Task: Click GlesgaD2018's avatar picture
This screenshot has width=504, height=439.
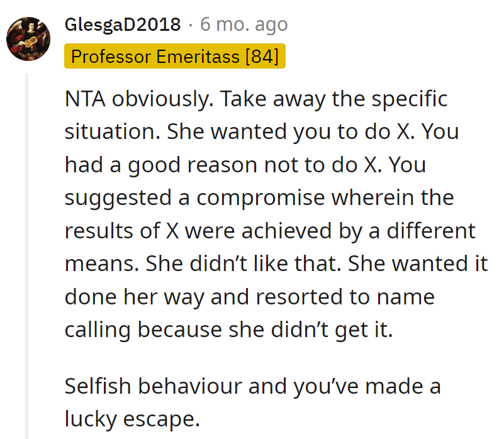Action: tap(28, 39)
